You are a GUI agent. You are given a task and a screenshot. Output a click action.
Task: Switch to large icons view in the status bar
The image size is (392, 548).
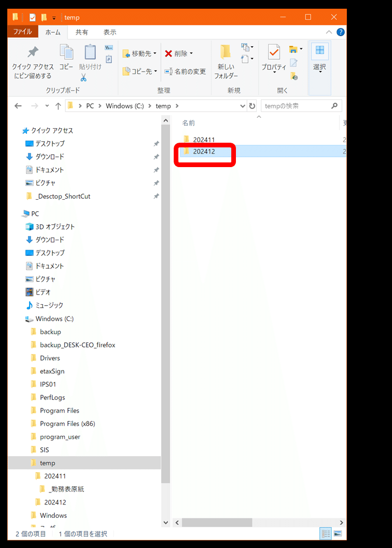tap(338, 533)
